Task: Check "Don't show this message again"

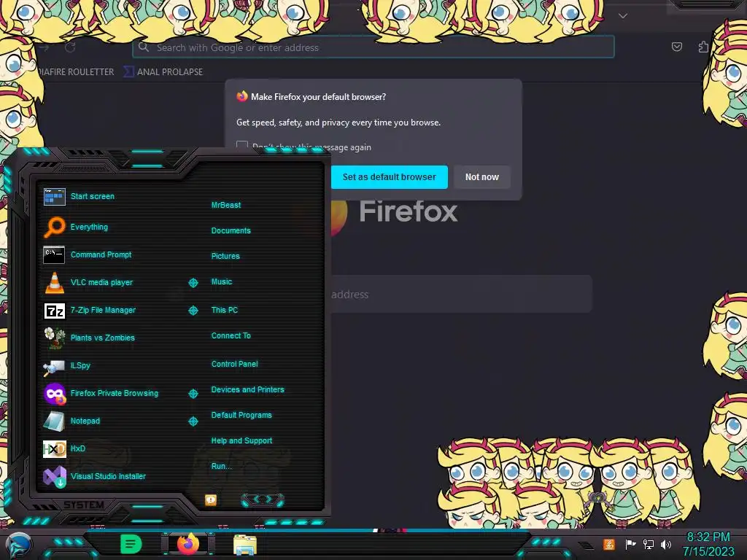Action: pyautogui.click(x=242, y=146)
